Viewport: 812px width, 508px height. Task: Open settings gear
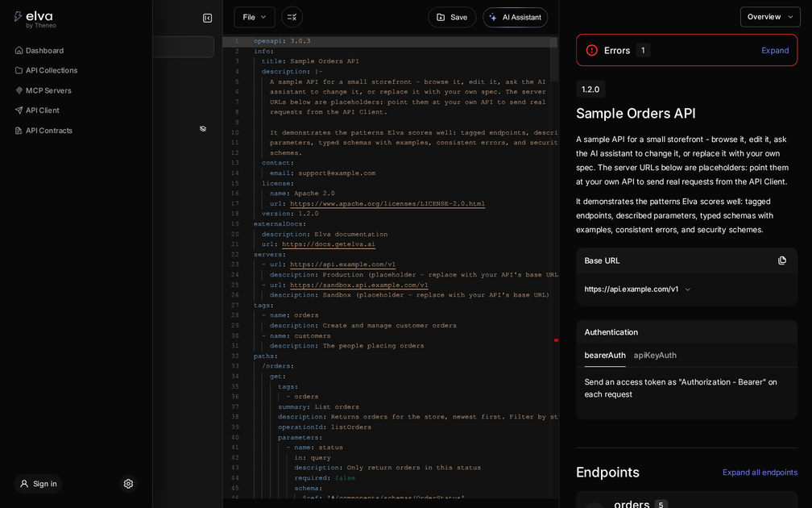128,484
